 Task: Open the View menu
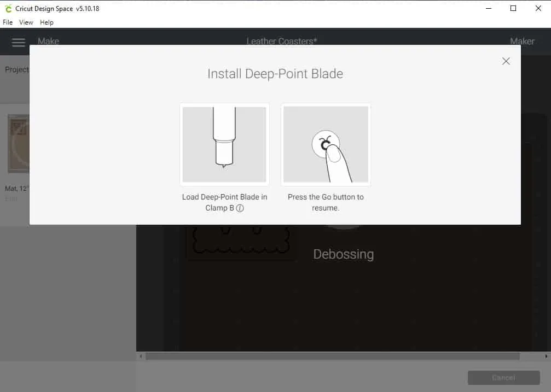(26, 22)
